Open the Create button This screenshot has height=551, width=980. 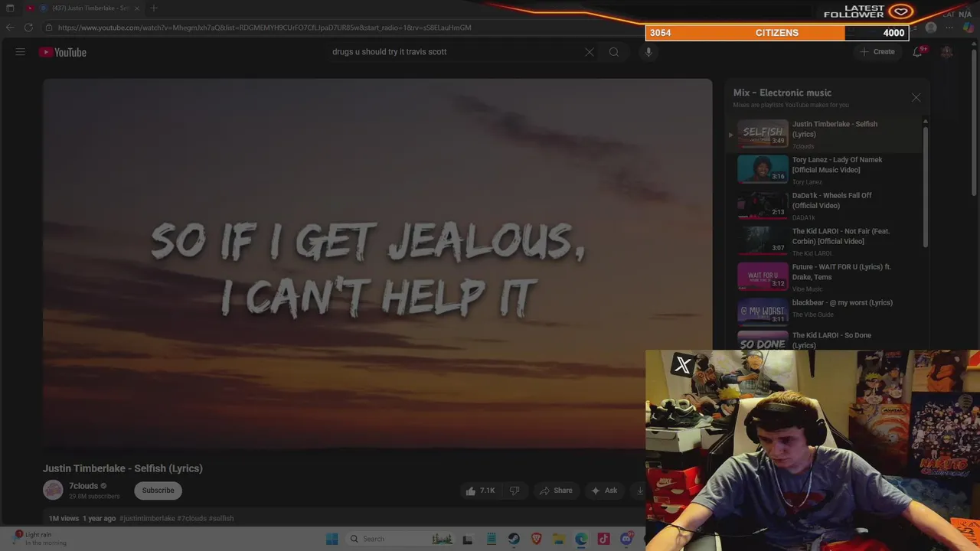point(877,52)
